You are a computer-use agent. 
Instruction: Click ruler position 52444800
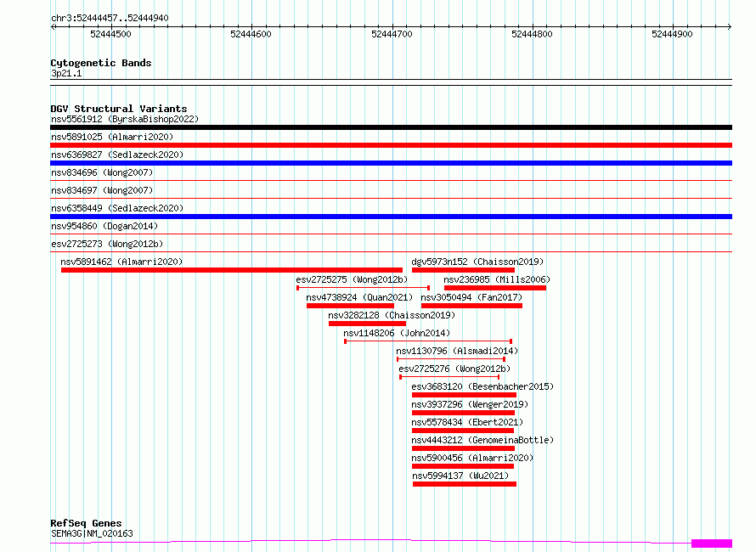pos(532,34)
